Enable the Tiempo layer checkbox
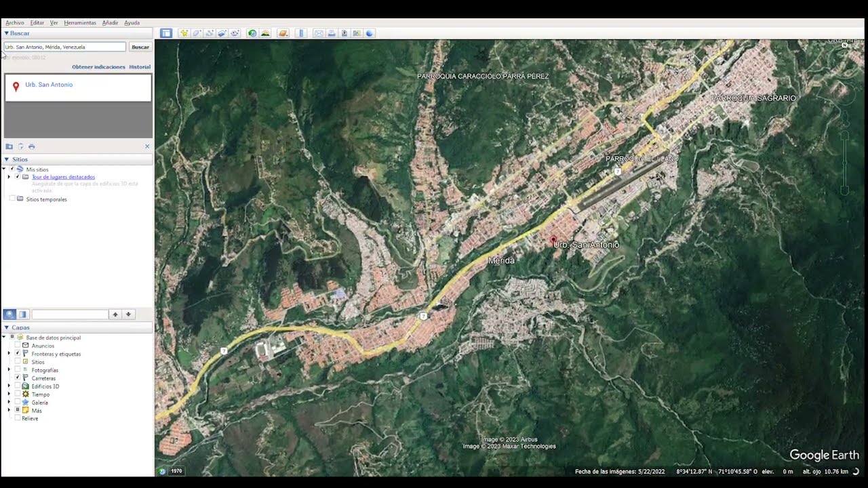The height and width of the screenshot is (488, 868). click(x=18, y=394)
